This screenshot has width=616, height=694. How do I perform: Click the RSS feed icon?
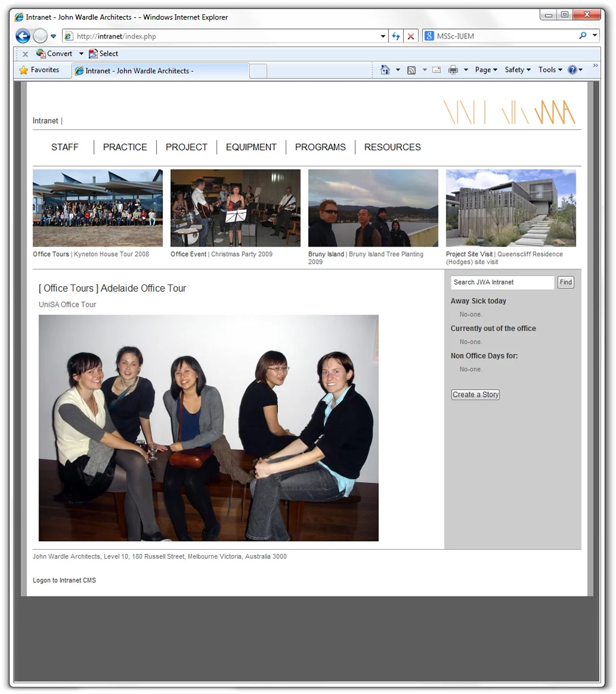point(411,70)
